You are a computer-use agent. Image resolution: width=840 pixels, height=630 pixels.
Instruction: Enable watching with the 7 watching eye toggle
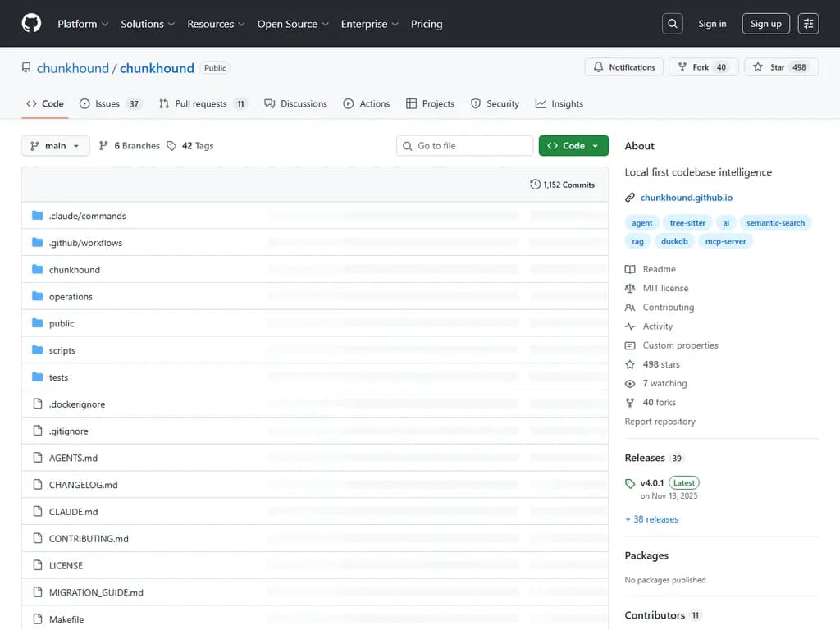tap(629, 383)
